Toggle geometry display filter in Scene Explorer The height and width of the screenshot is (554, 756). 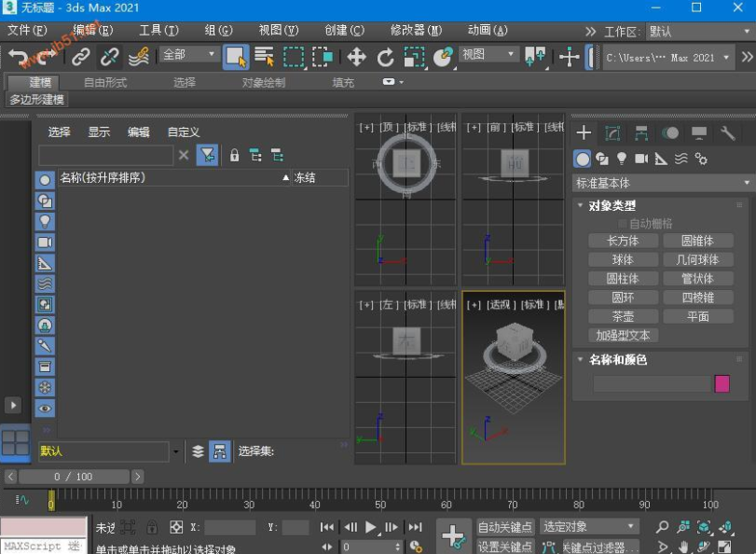tap(45, 181)
